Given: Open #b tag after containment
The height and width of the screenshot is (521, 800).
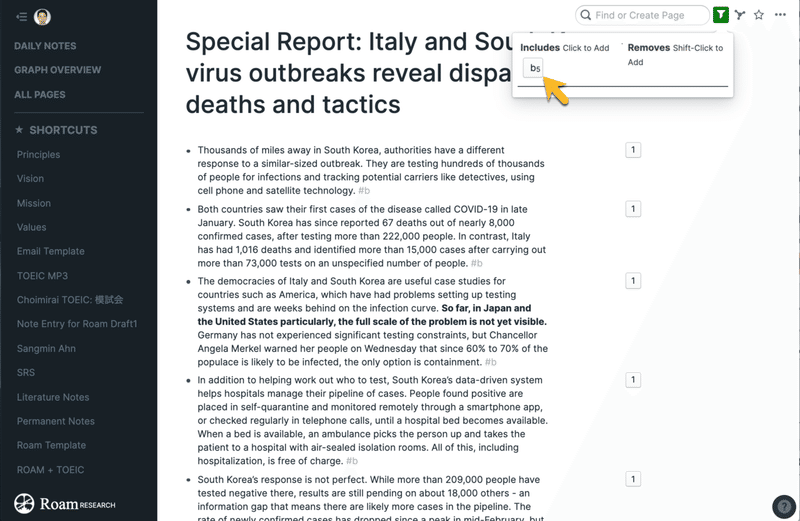Looking at the screenshot, I should [490, 362].
